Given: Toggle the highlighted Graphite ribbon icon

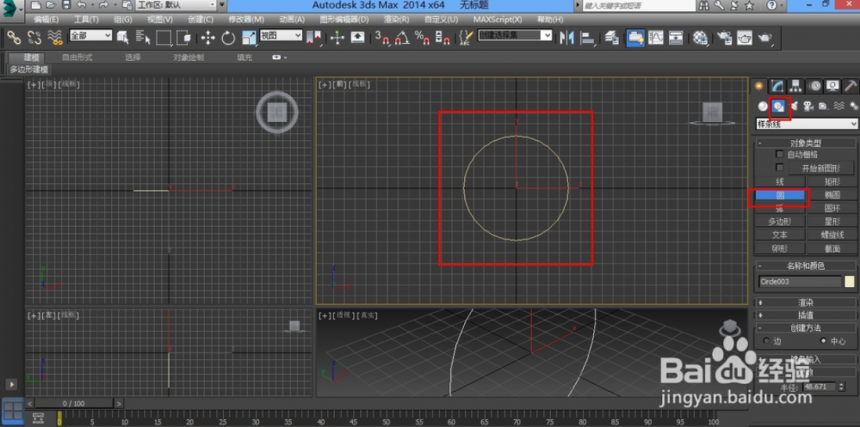Looking at the screenshot, I should click(x=636, y=38).
